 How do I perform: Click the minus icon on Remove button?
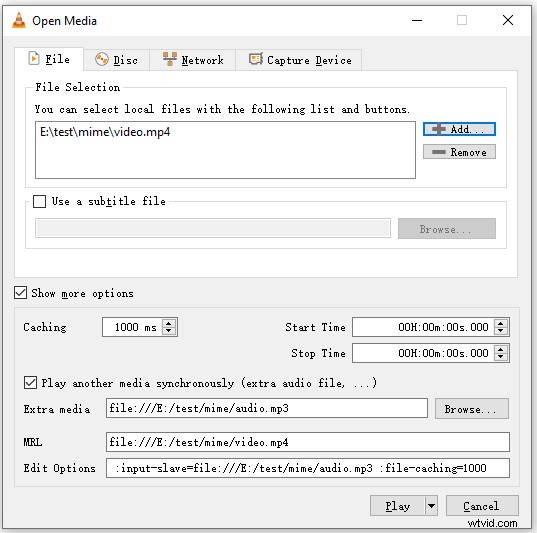tap(439, 152)
